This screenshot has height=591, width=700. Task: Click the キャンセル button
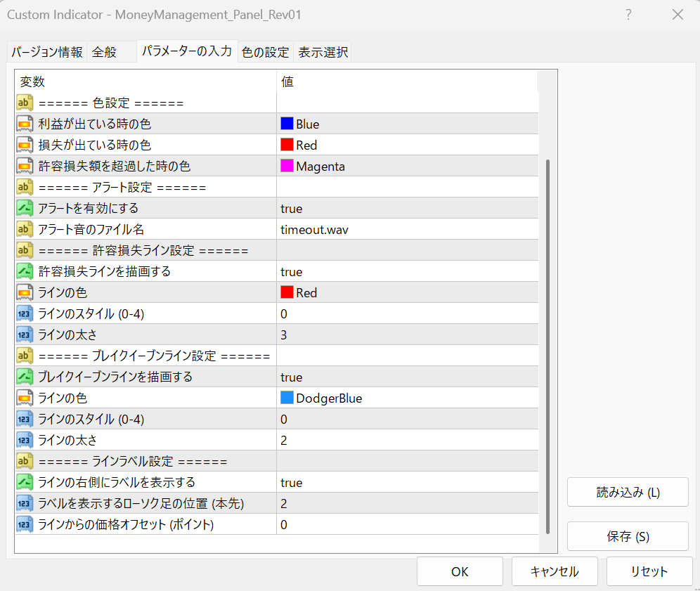pyautogui.click(x=555, y=571)
